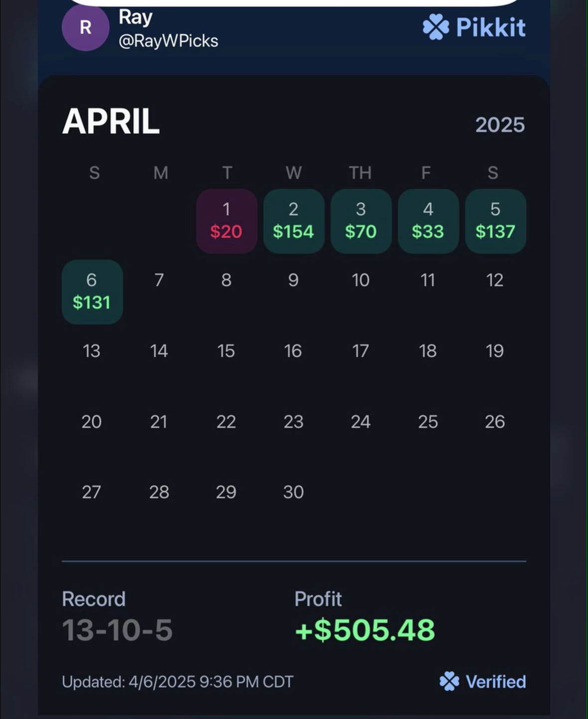Select calendar date 30

(293, 492)
